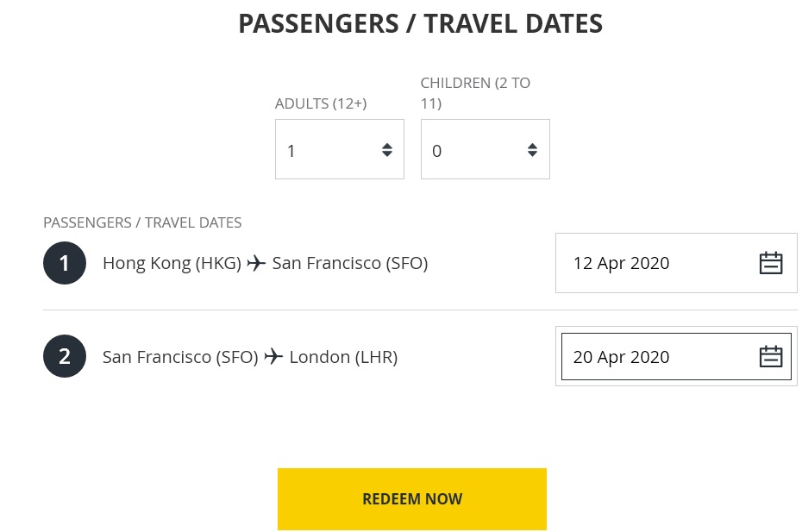Select the flight segment 2 circle
The height and width of the screenshot is (532, 802).
(x=65, y=356)
